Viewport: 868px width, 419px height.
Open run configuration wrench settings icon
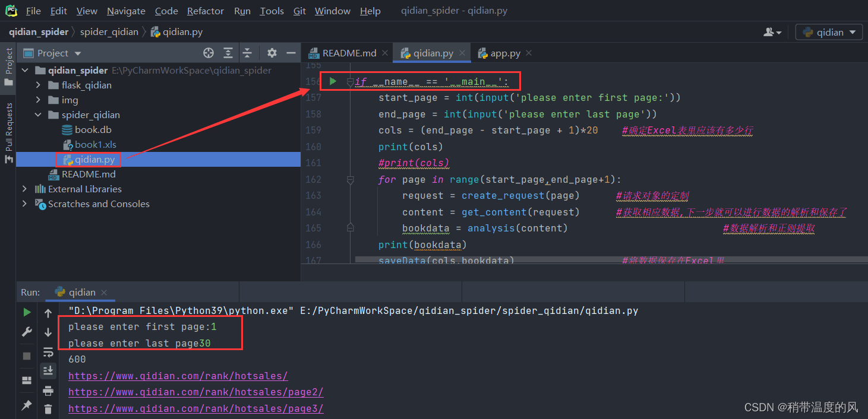(27, 332)
